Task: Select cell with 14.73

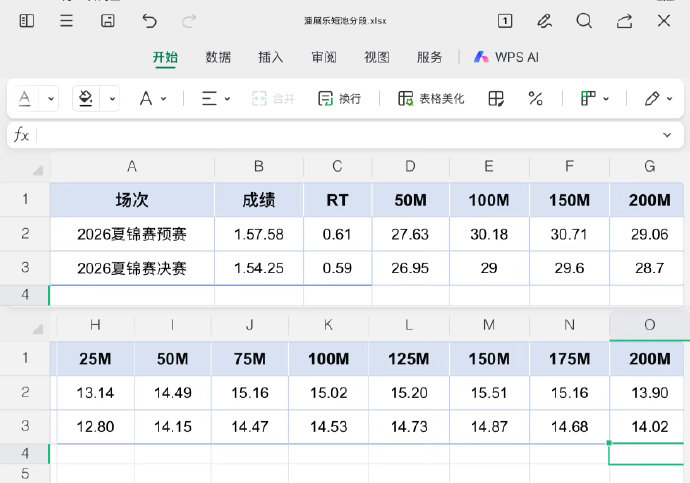Action: [409, 426]
